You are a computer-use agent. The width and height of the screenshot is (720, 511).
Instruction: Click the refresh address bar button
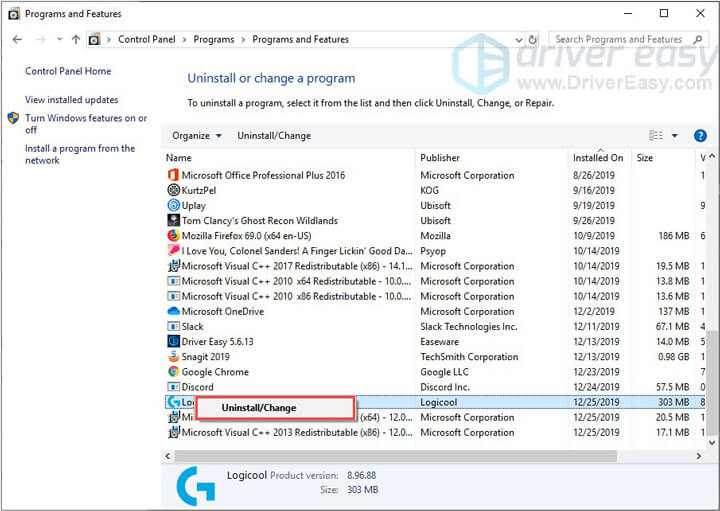[533, 39]
